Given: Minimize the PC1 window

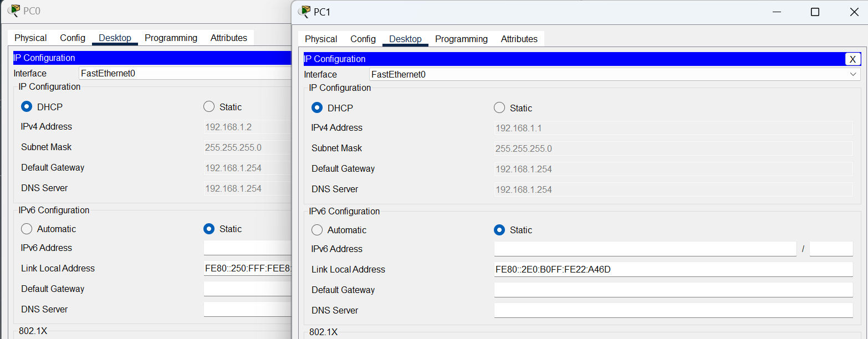Looking at the screenshot, I should pos(778,12).
